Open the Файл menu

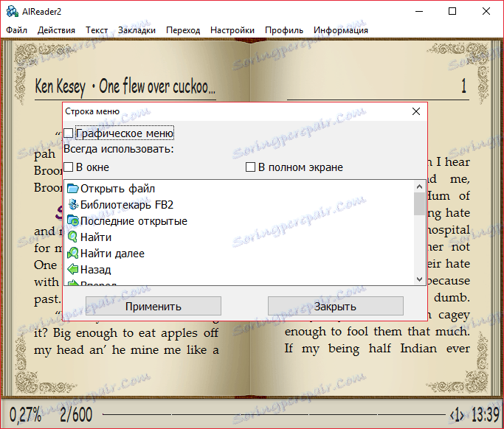(16, 30)
